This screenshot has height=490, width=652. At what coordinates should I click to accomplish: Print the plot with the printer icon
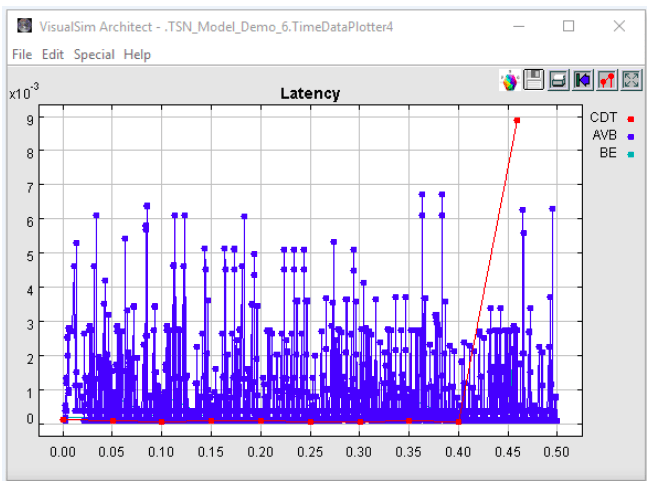(x=558, y=79)
